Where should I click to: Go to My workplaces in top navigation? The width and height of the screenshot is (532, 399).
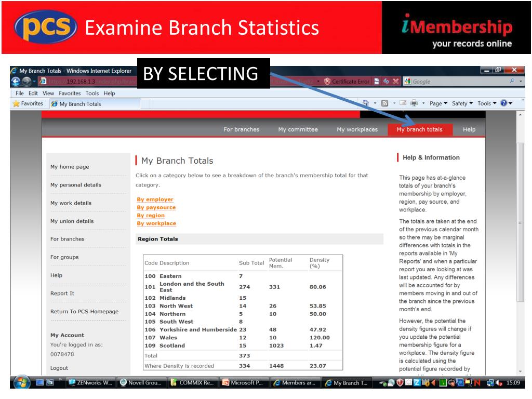pyautogui.click(x=357, y=129)
